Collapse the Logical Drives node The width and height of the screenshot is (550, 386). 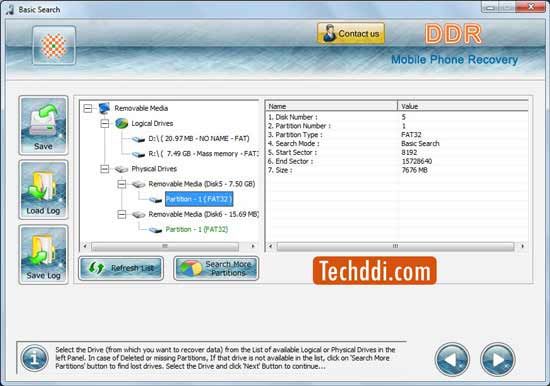pyautogui.click(x=105, y=124)
